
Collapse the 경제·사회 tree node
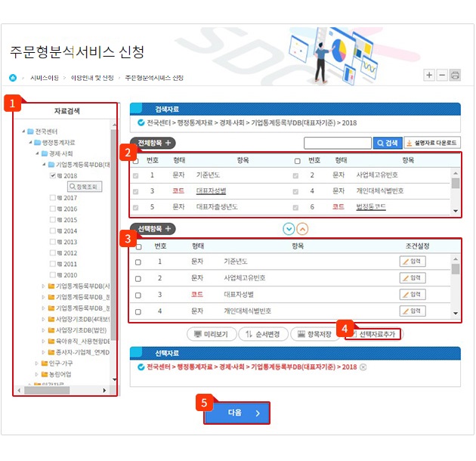point(37,153)
